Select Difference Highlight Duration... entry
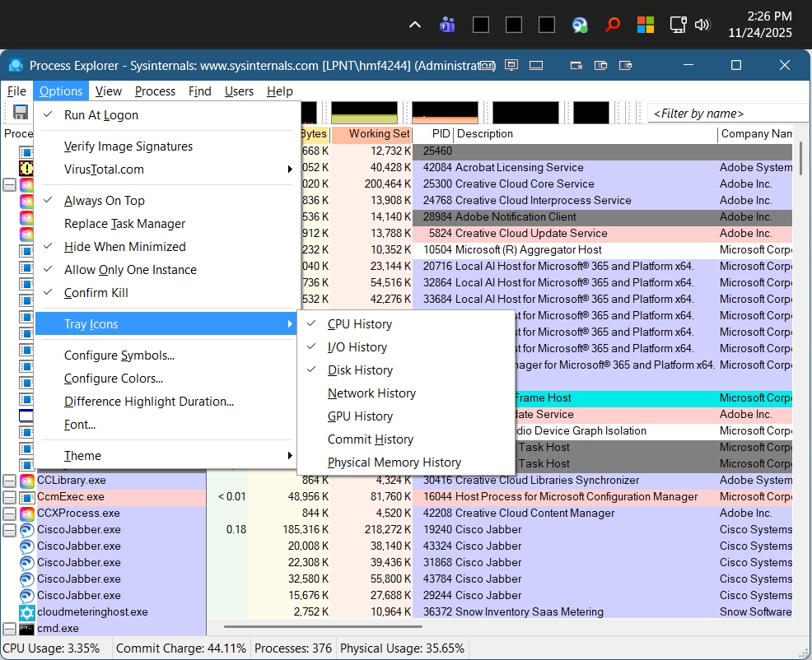The width and height of the screenshot is (812, 660). pos(148,402)
